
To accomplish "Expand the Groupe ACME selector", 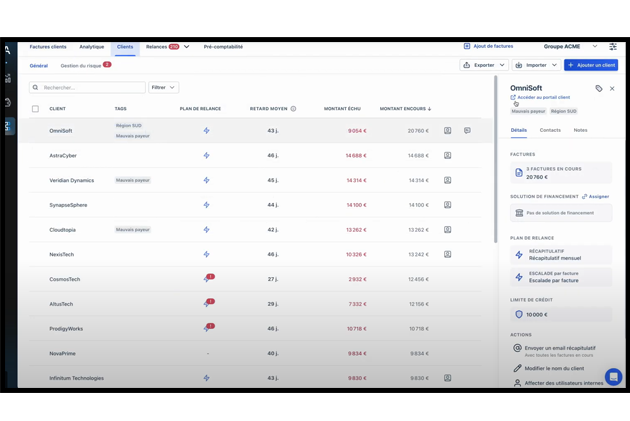I will 569,47.
